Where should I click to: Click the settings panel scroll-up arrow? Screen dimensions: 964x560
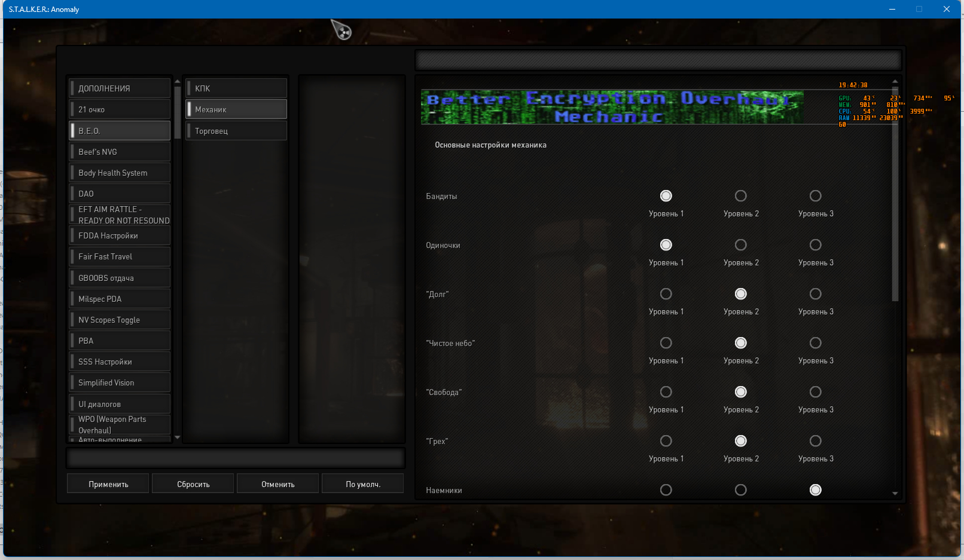(895, 81)
